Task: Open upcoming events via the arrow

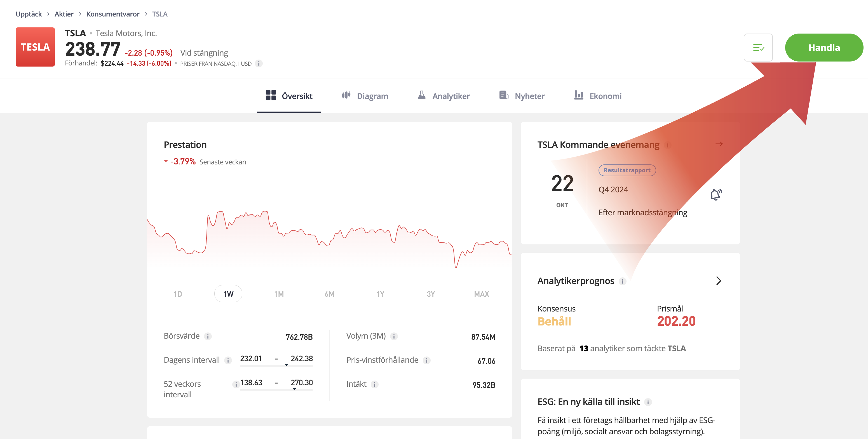Action: point(719,144)
